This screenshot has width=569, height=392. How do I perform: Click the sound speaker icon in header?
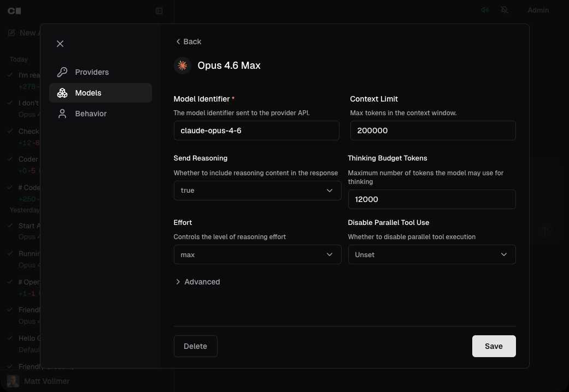(484, 10)
